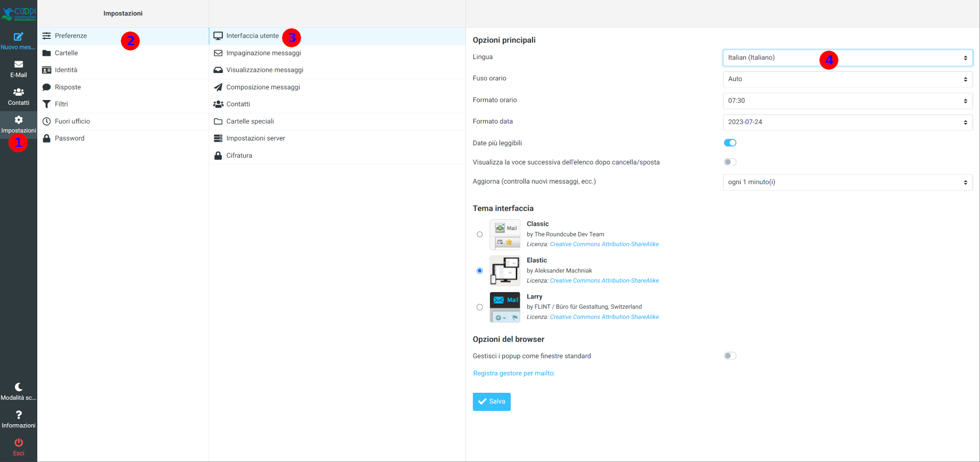This screenshot has width=980, height=462.
Task: Open Contatti from the left sidebar
Action: coord(19,92)
